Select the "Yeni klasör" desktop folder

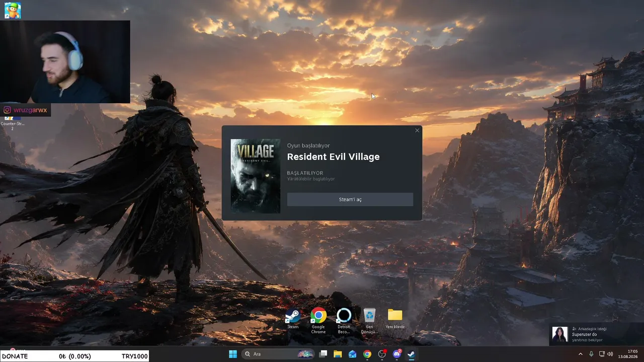click(395, 319)
